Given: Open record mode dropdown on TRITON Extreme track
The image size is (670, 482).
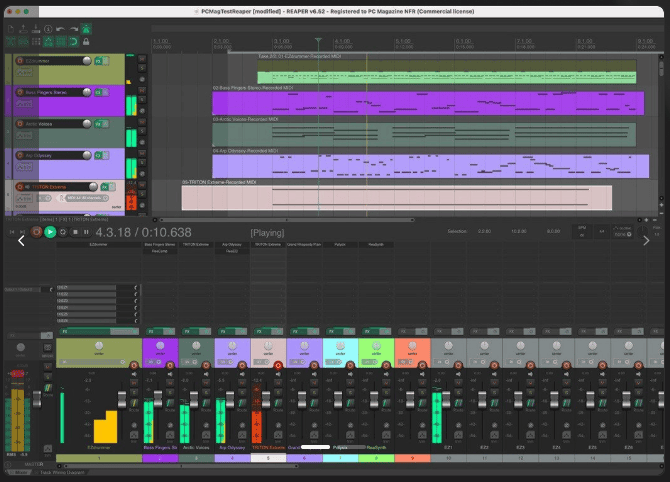Looking at the screenshot, I should coord(44,198).
